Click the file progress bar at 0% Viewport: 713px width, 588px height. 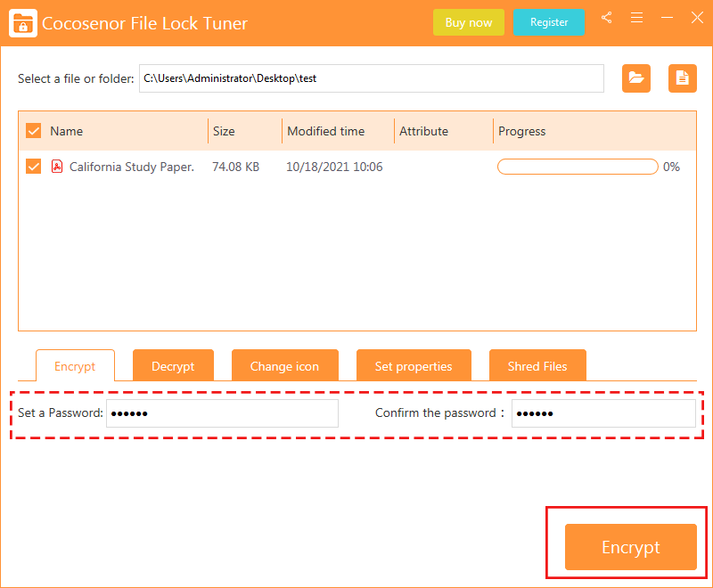coord(578,167)
